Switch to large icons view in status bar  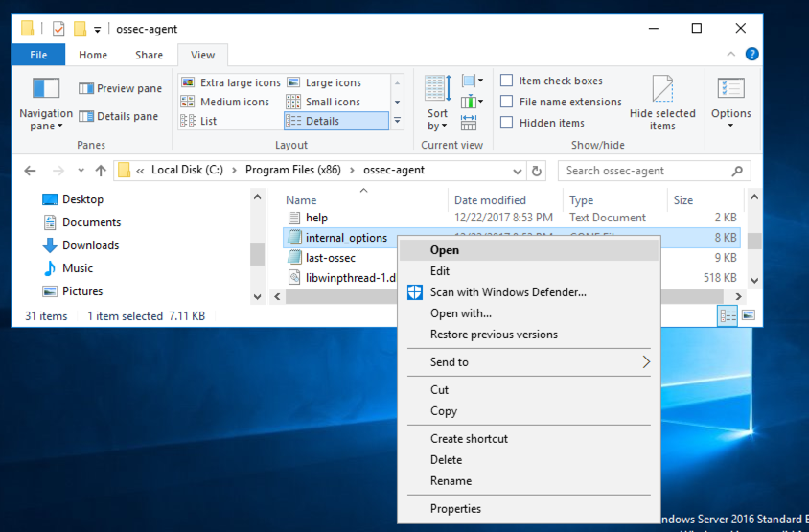(749, 315)
